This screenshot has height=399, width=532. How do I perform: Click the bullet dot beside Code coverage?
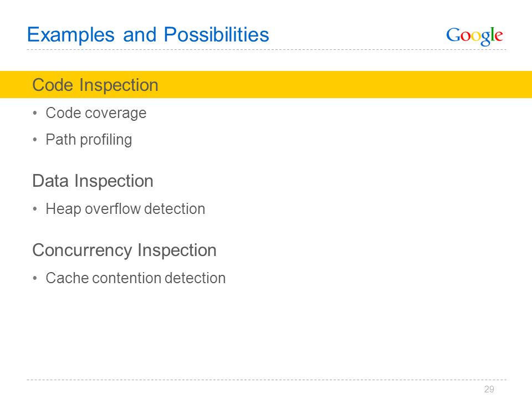[x=34, y=113]
